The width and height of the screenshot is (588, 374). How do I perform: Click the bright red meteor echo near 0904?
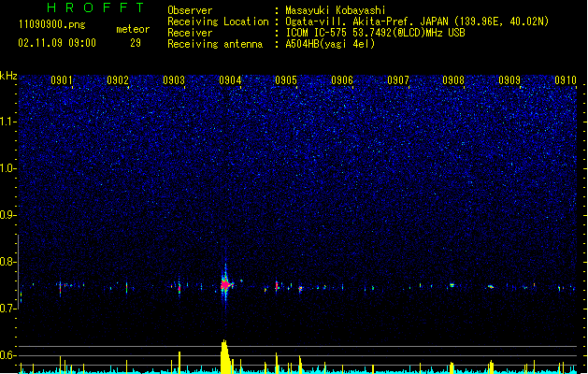coord(225,285)
